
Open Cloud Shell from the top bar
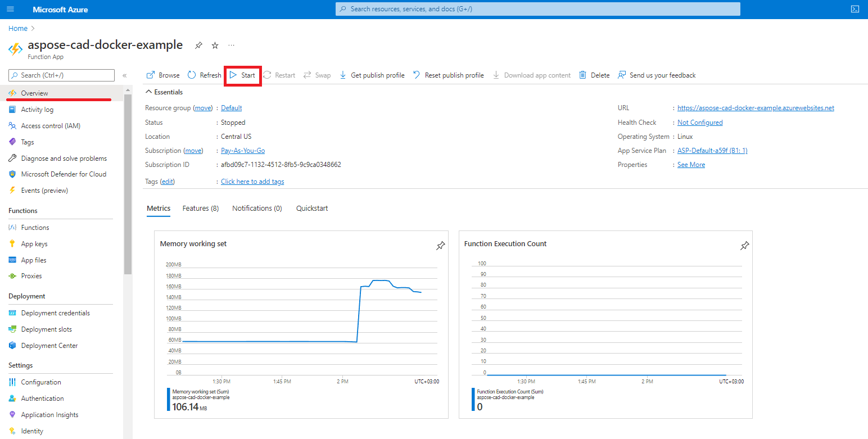(855, 10)
